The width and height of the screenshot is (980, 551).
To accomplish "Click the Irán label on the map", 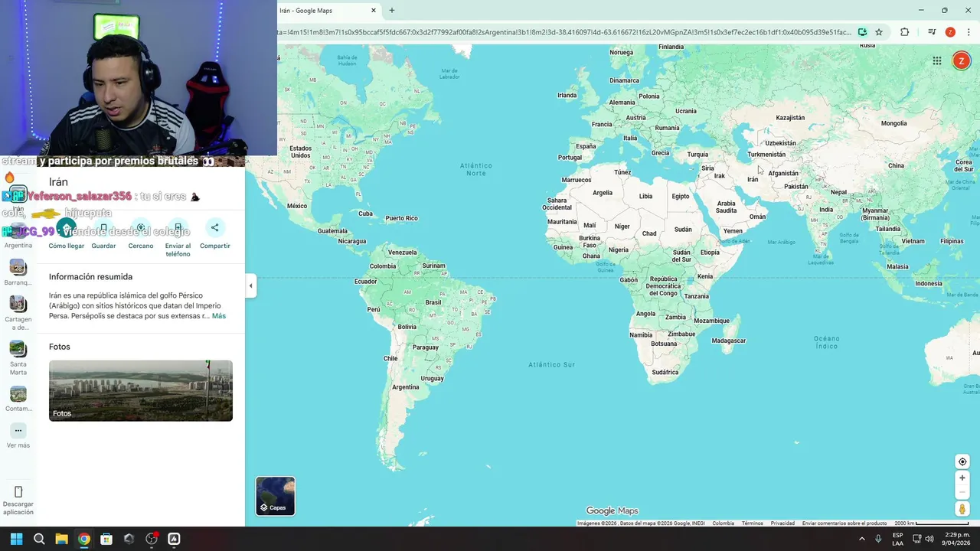I will 753,180.
